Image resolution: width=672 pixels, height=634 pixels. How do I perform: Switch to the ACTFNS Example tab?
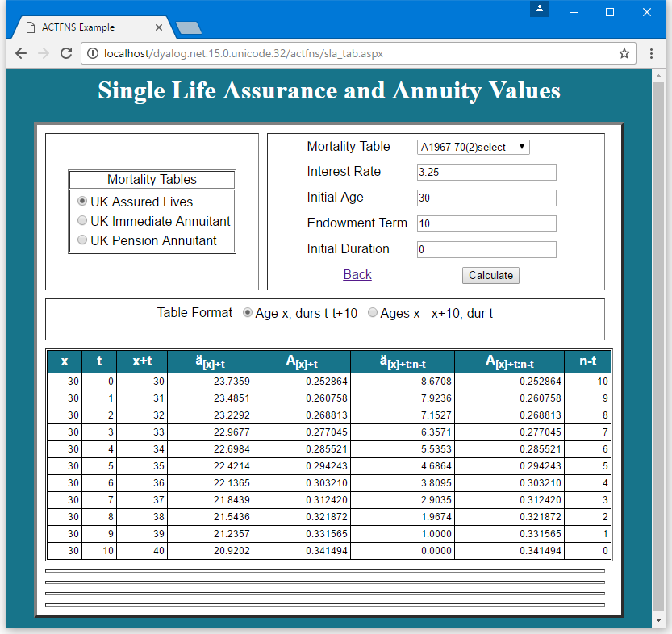(x=89, y=27)
